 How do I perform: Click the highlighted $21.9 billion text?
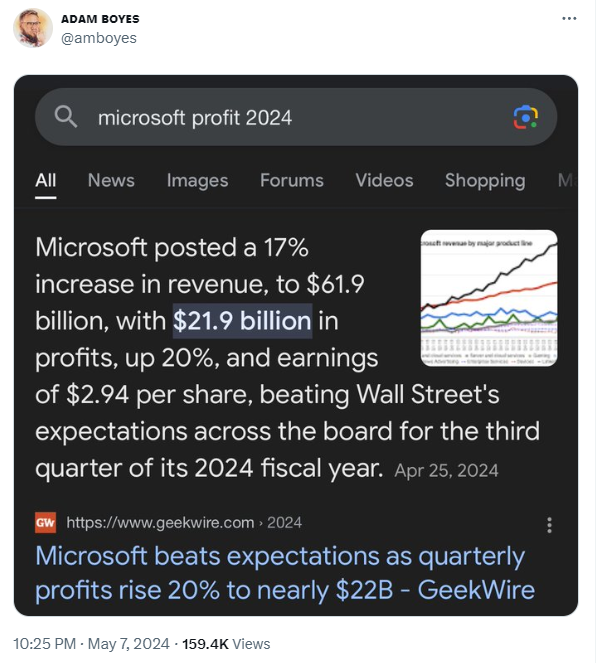242,321
